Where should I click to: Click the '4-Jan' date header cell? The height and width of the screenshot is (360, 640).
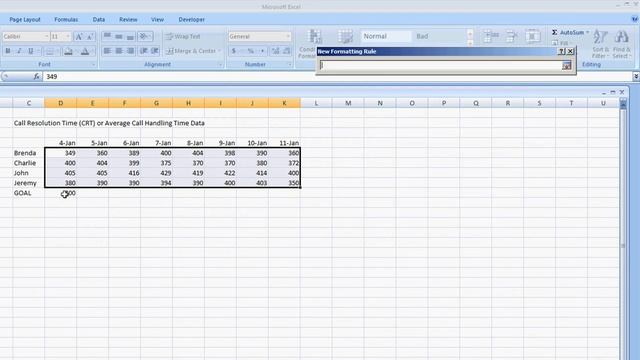coord(60,143)
